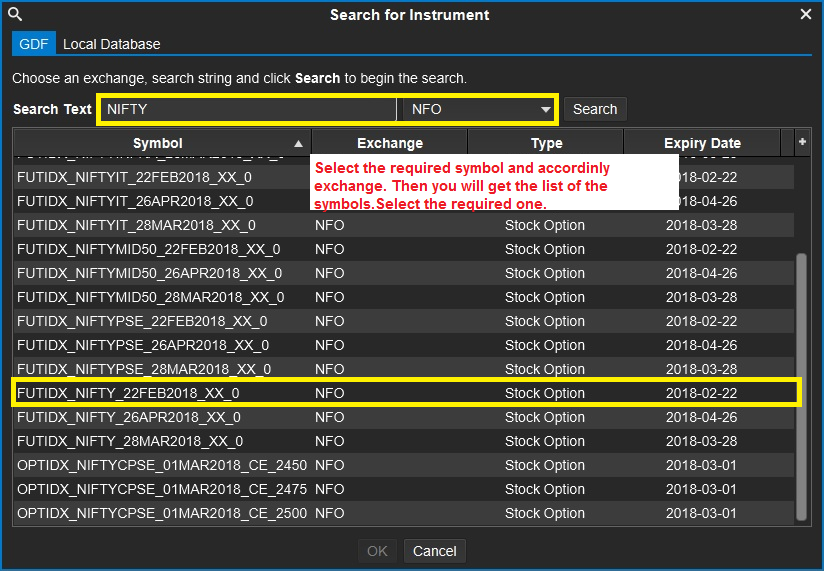824x571 pixels.
Task: Click NFO cell in FUTIDX_NIFTYPSE_26APR2018 row
Action: pos(329,345)
